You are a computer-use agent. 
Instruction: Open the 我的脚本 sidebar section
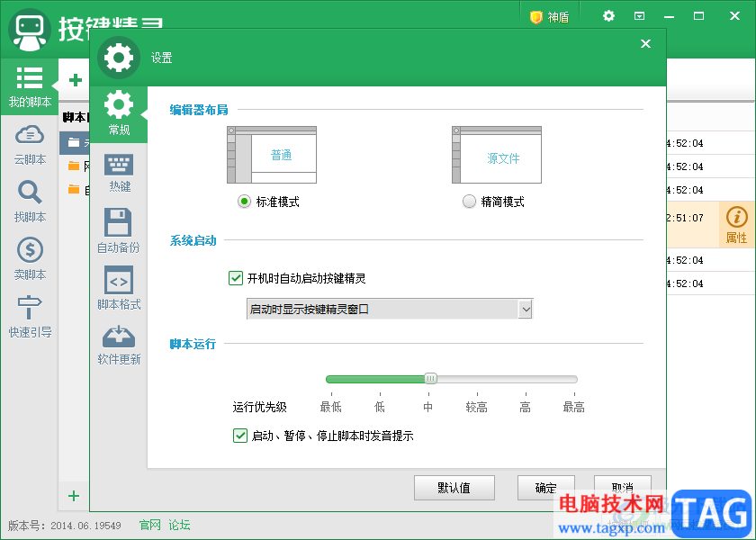coord(30,87)
